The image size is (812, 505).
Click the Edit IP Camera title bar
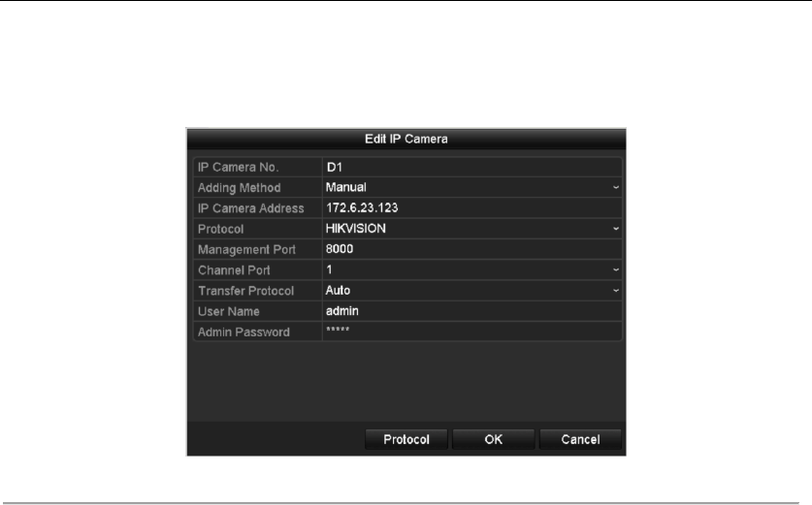(x=406, y=140)
